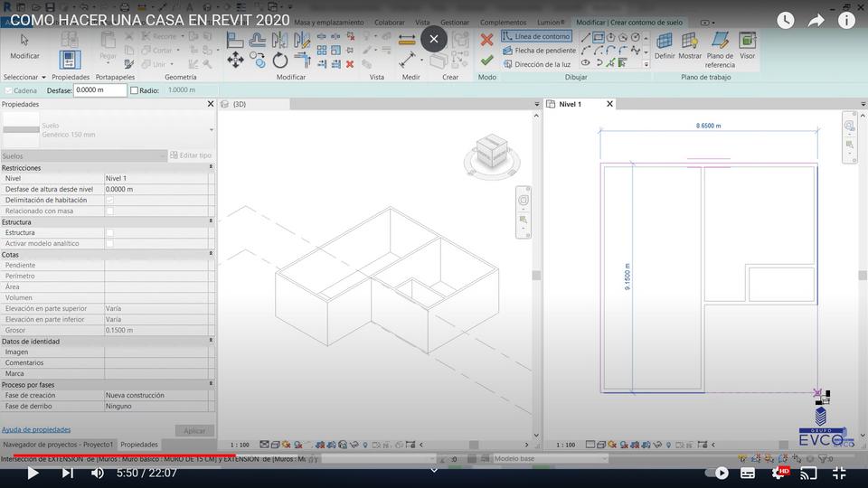
Task: Activate the Rotate tool
Action: click(280, 60)
